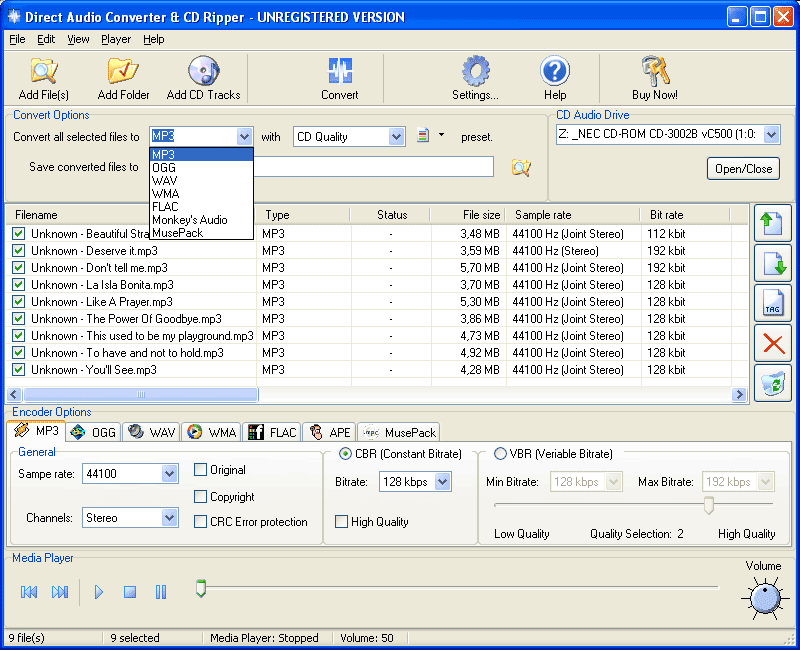Screen dimensions: 800x650
Task: Enable the Copyright checkbox
Action: point(201,497)
